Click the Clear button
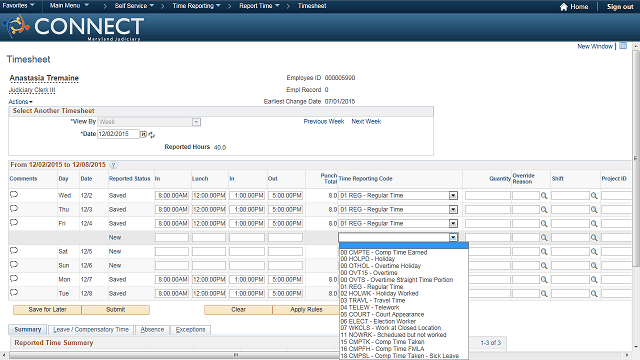 (x=238, y=310)
